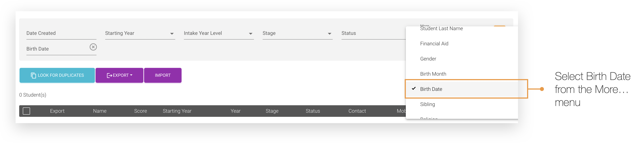This screenshot has height=143, width=644.
Task: Click the export arrow icon
Action: (109, 75)
